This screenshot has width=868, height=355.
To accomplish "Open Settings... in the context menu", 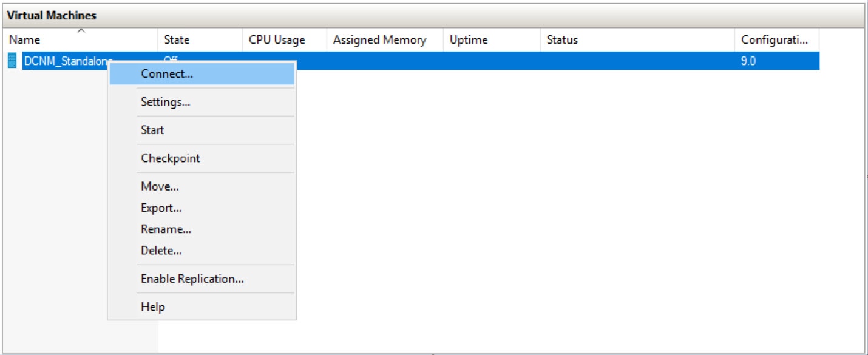I will 202,102.
